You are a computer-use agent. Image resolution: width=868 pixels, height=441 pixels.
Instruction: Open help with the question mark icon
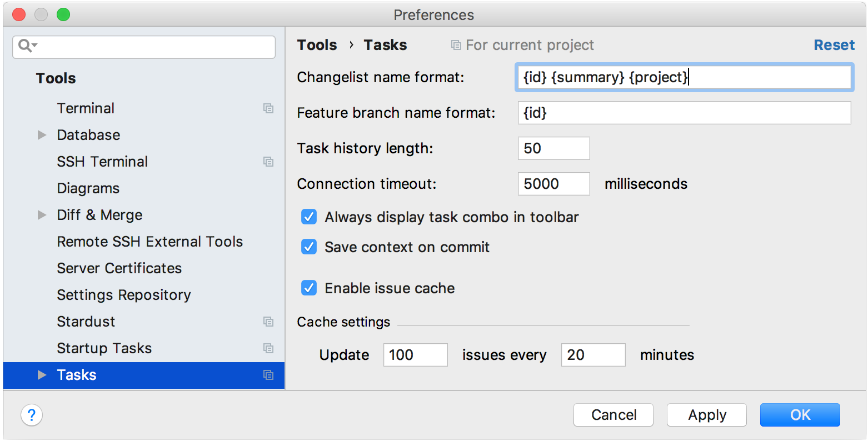pyautogui.click(x=32, y=415)
